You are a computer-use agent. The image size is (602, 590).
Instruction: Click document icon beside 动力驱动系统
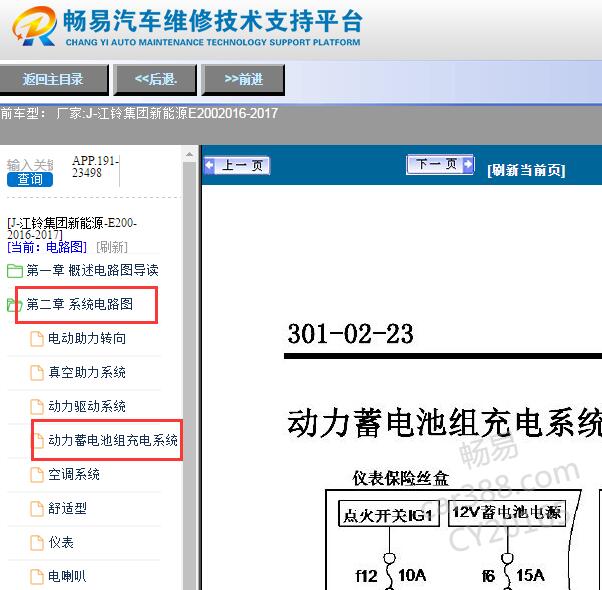(37, 407)
